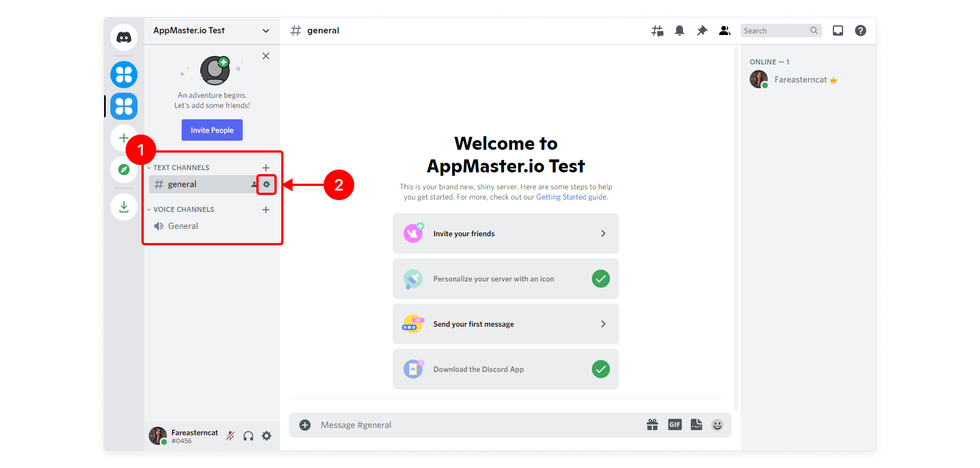Screen dimensions: 980x468
Task: Open the gift Nitro icon
Action: click(652, 425)
